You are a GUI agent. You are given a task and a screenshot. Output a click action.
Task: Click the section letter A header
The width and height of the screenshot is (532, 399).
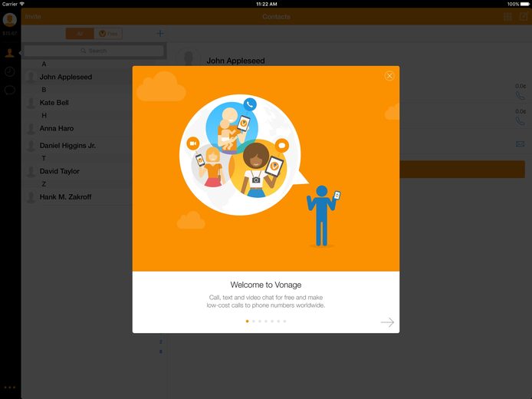[x=44, y=64]
